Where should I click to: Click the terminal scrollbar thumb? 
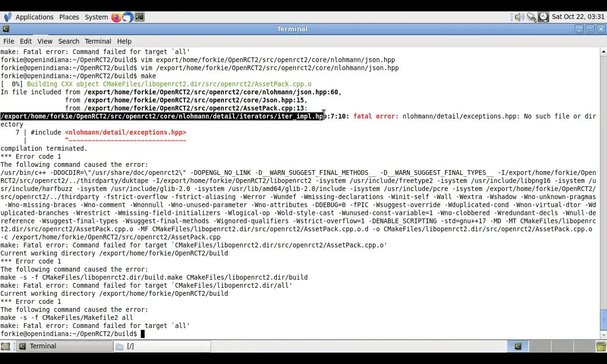pos(603,320)
